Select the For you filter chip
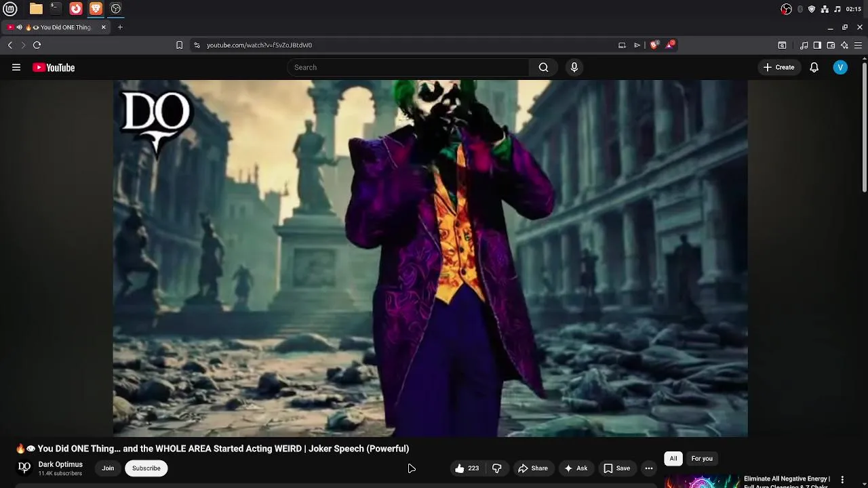This screenshot has height=488, width=868. point(702,459)
